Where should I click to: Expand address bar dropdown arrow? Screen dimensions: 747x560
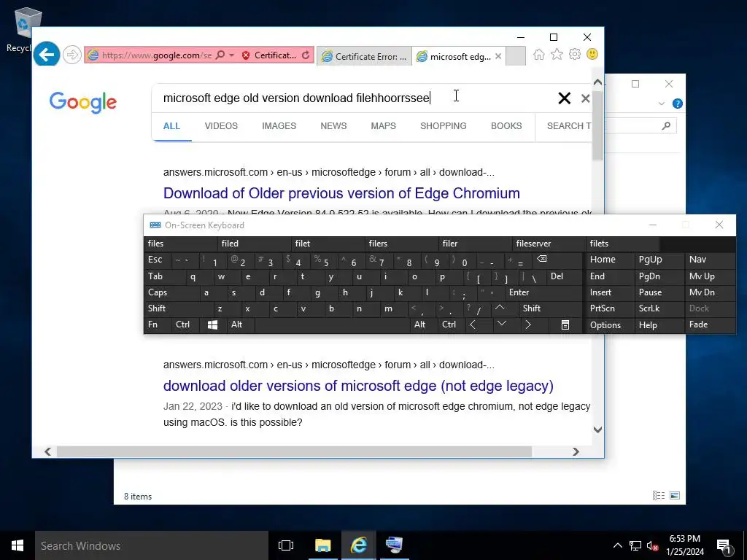231,55
